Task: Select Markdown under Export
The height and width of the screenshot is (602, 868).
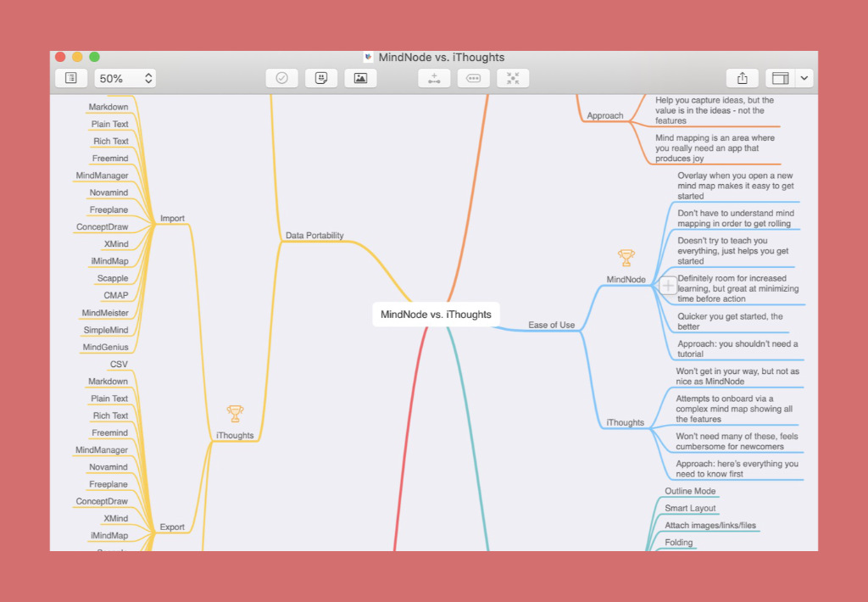Action: coord(108,382)
